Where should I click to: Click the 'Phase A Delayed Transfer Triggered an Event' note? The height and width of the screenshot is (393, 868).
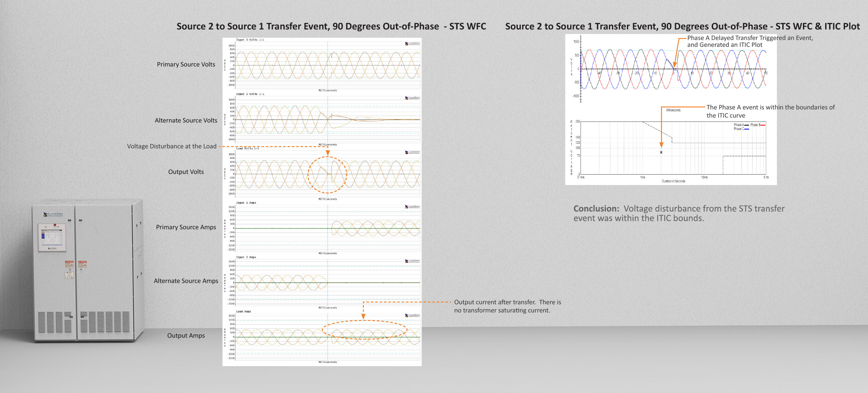click(x=750, y=41)
